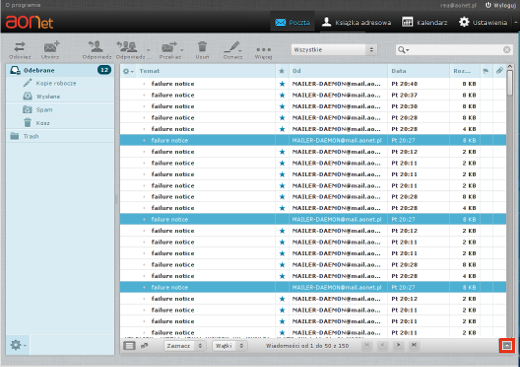Image resolution: width=520 pixels, height=367 pixels.
Task: Go to last page of messages
Action: 414,345
